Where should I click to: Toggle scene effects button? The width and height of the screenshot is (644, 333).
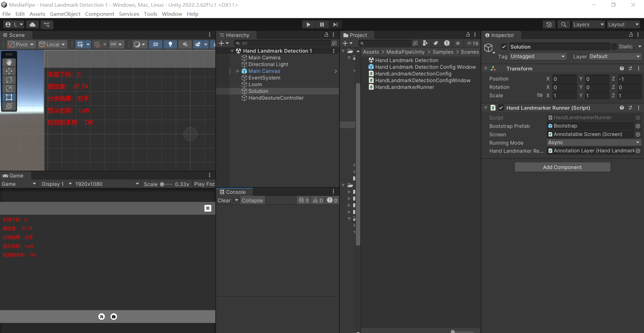198,44
